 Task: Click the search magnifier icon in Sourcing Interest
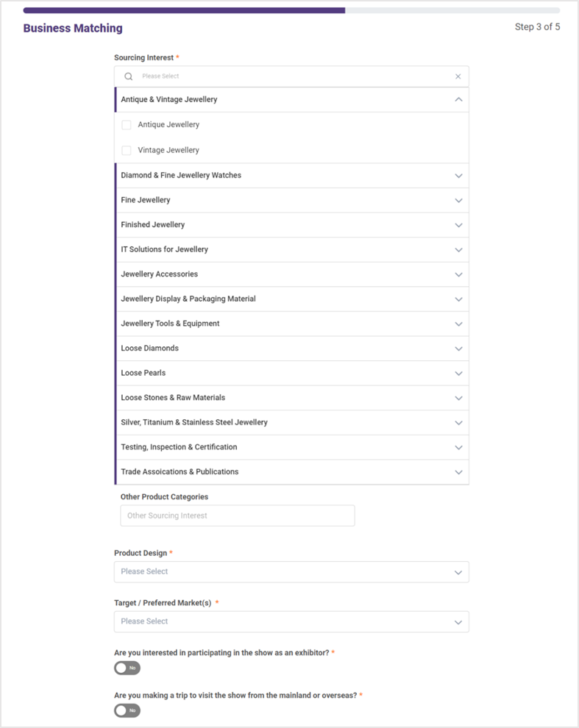(x=129, y=76)
